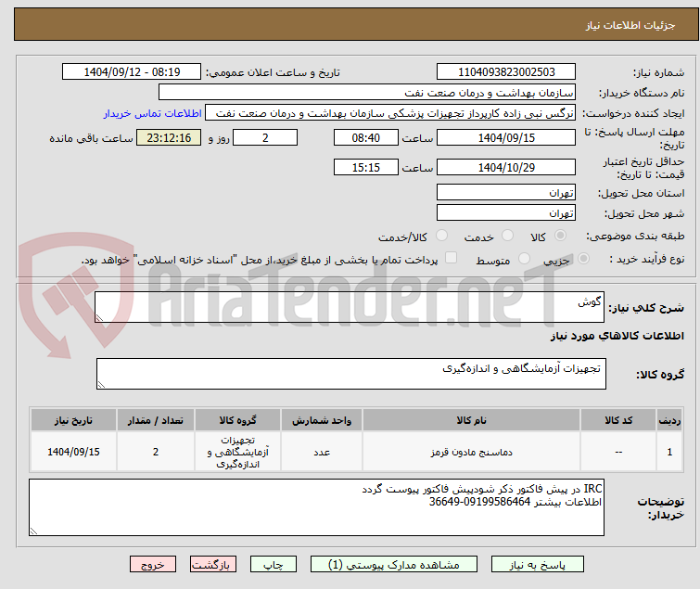Click the شرح کلی نیاز text area
Image resolution: width=700 pixels, height=589 pixels.
pyautogui.click(x=350, y=307)
